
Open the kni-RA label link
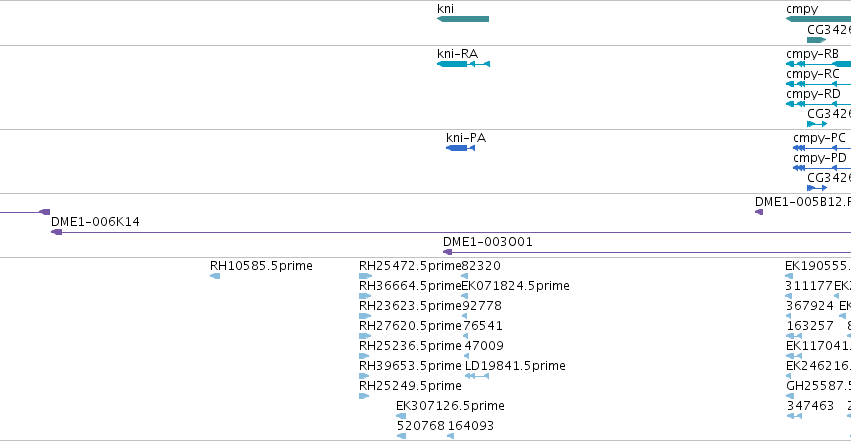pos(457,54)
